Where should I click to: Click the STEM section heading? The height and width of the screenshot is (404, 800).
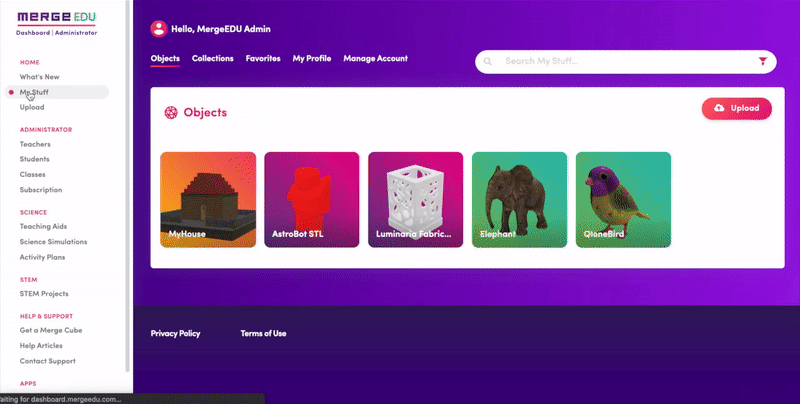(x=28, y=280)
